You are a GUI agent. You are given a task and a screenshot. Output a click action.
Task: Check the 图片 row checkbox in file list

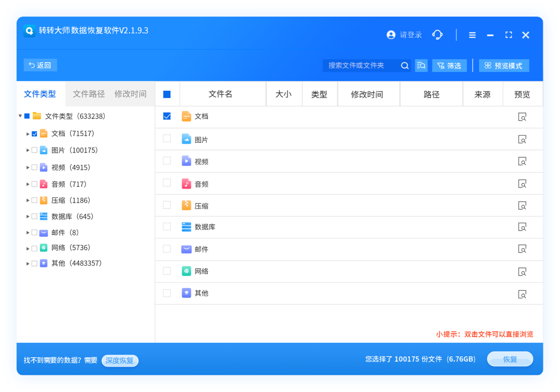(167, 138)
